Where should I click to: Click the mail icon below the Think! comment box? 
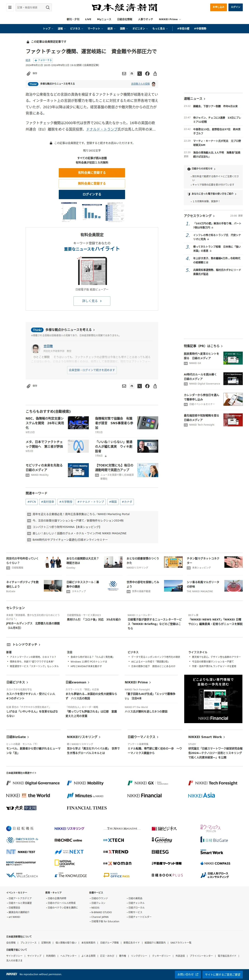[x=124, y=386]
